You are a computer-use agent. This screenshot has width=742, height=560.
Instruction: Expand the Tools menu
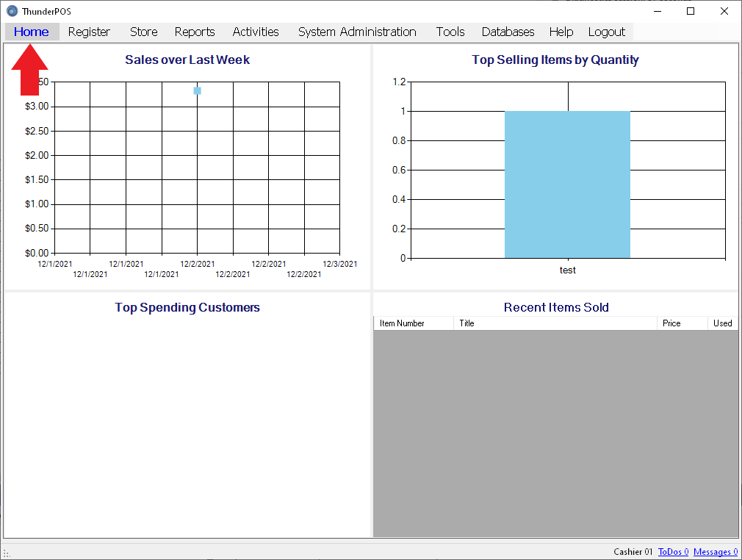(x=450, y=32)
